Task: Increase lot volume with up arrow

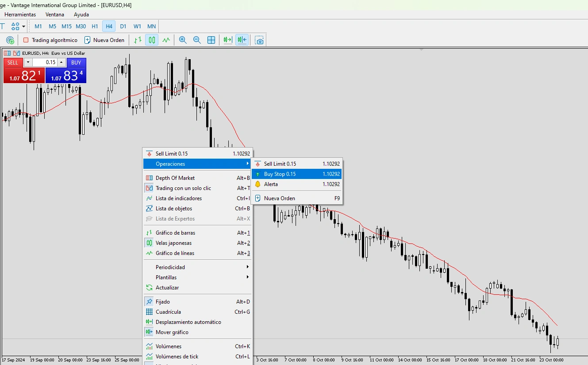Action: [61, 63]
